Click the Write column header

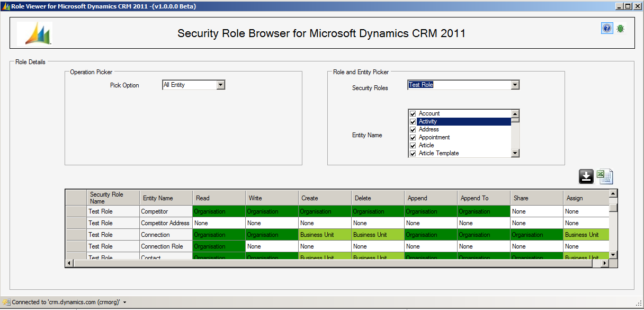(272, 198)
